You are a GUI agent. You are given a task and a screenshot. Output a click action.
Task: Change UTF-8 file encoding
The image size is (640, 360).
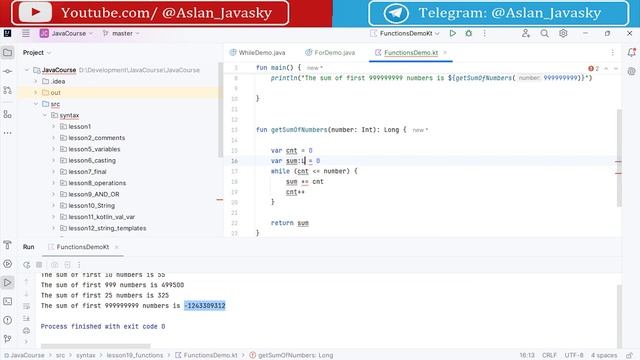pyautogui.click(x=574, y=356)
